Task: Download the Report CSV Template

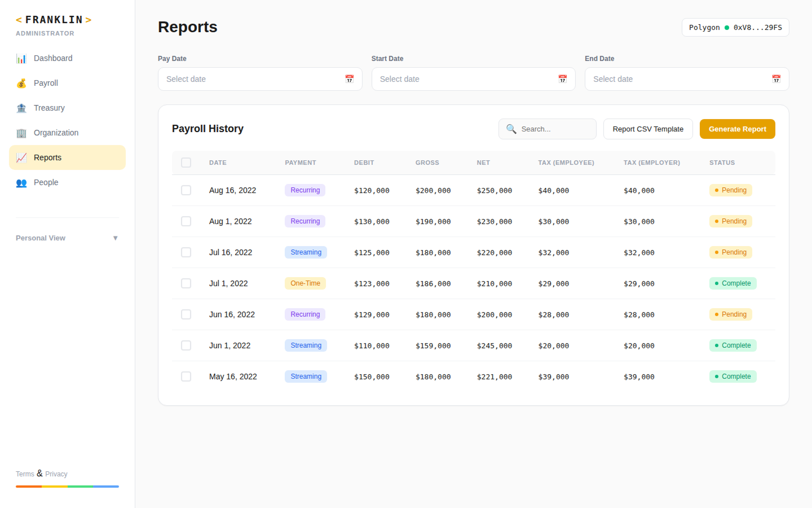Action: pos(647,129)
